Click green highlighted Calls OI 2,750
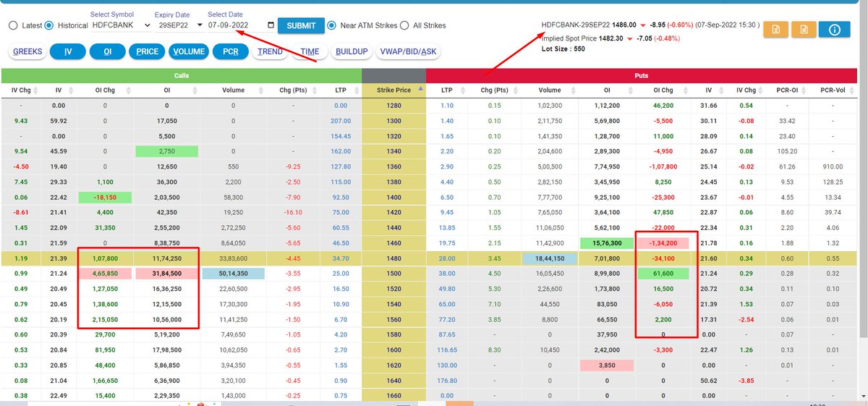The width and height of the screenshot is (868, 406). point(166,153)
